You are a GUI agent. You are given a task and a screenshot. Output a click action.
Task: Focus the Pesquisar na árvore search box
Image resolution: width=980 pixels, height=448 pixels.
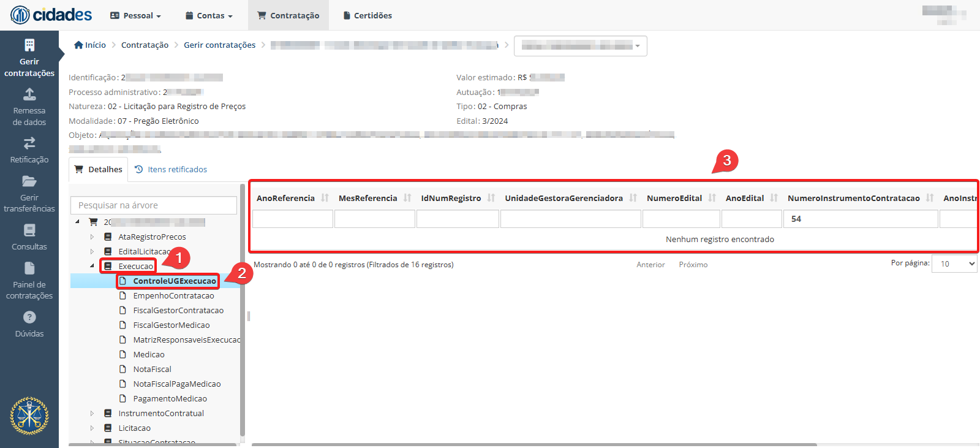click(154, 205)
